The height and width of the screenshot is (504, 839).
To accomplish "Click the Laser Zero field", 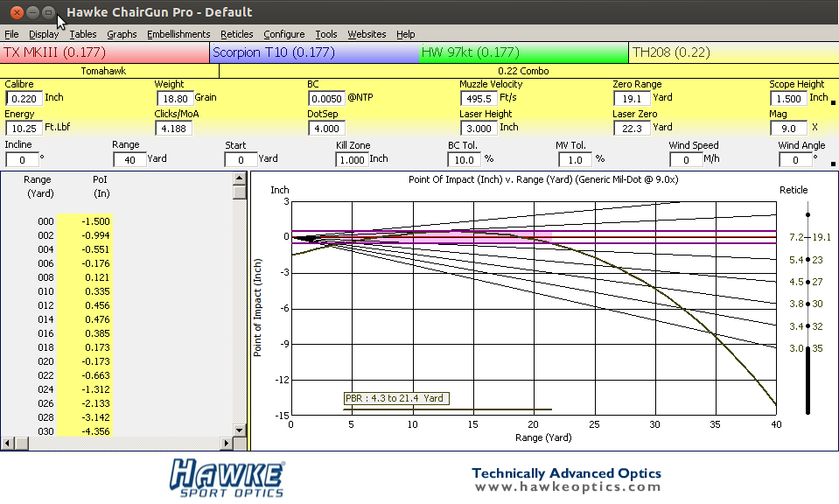I will click(x=632, y=129).
